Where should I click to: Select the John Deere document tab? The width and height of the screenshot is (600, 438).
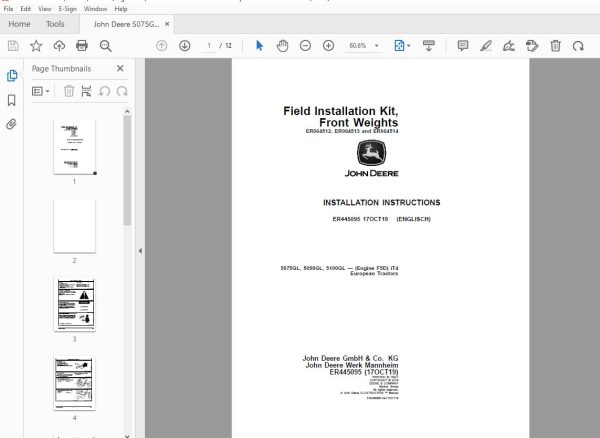click(126, 24)
